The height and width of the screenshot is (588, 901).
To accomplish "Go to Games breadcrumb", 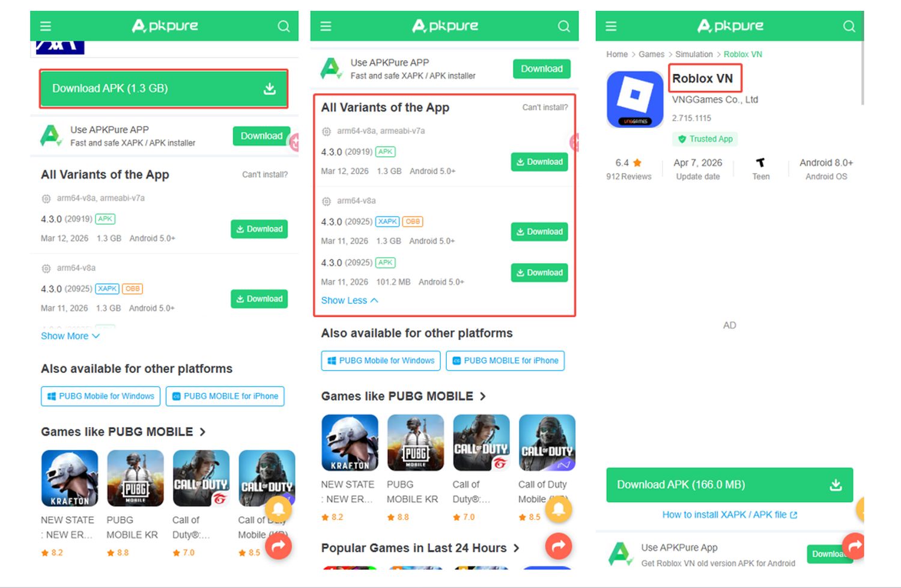I will click(651, 54).
